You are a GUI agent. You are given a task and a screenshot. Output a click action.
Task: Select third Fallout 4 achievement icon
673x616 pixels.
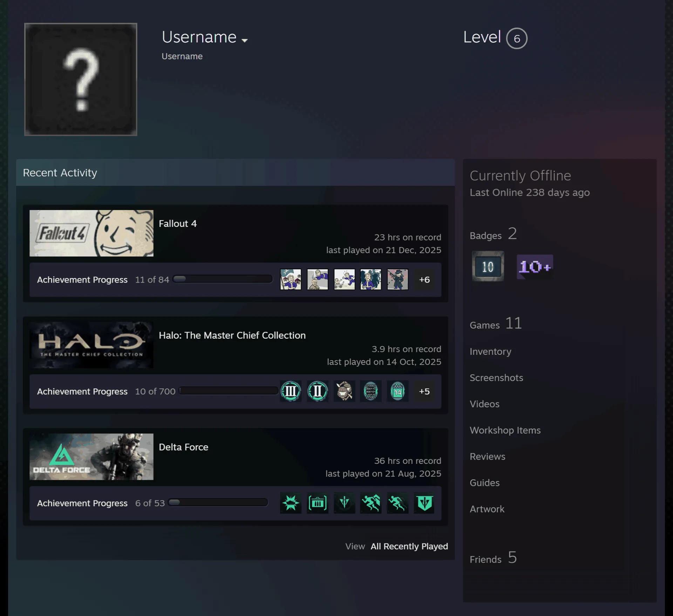[344, 279]
